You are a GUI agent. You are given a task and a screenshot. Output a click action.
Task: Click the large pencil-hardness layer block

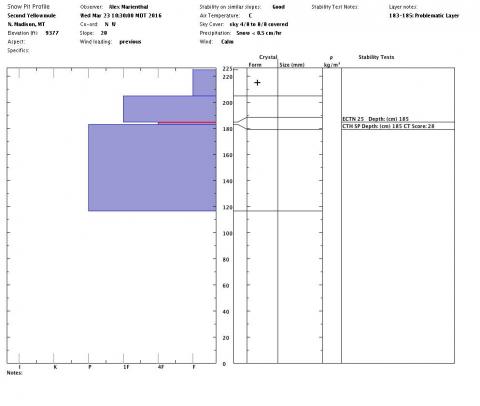(152, 167)
